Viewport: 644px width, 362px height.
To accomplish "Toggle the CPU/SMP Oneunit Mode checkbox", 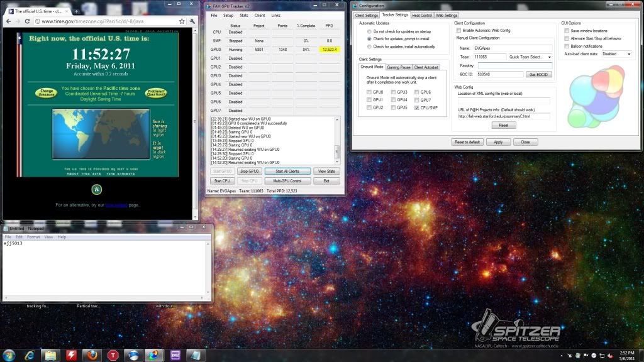I will 417,107.
